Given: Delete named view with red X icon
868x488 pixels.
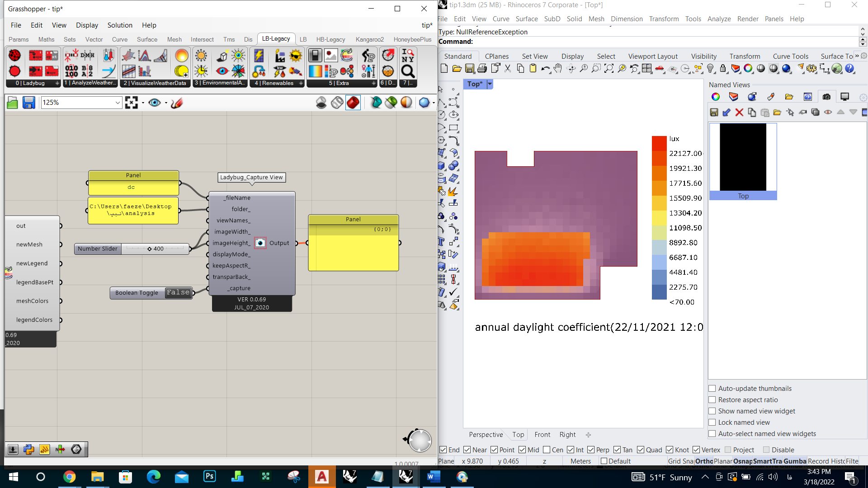Looking at the screenshot, I should (739, 112).
